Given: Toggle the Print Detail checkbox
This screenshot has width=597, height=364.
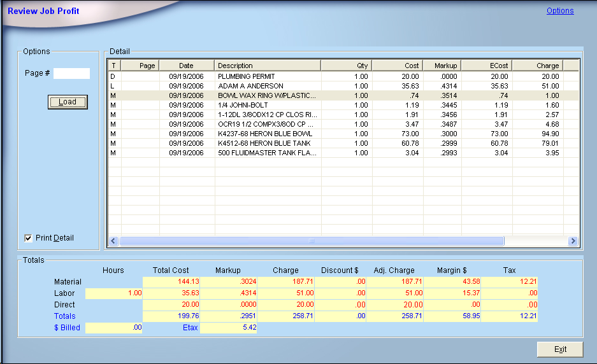Looking at the screenshot, I should pos(28,238).
